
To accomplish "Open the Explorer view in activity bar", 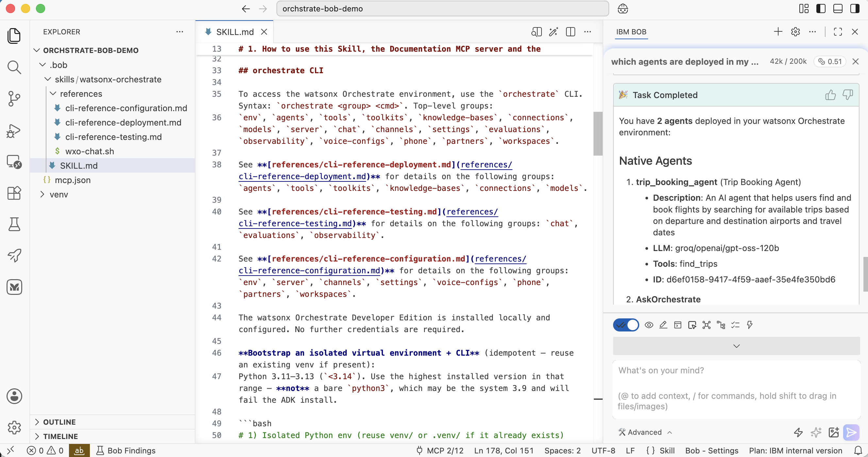I will point(14,36).
